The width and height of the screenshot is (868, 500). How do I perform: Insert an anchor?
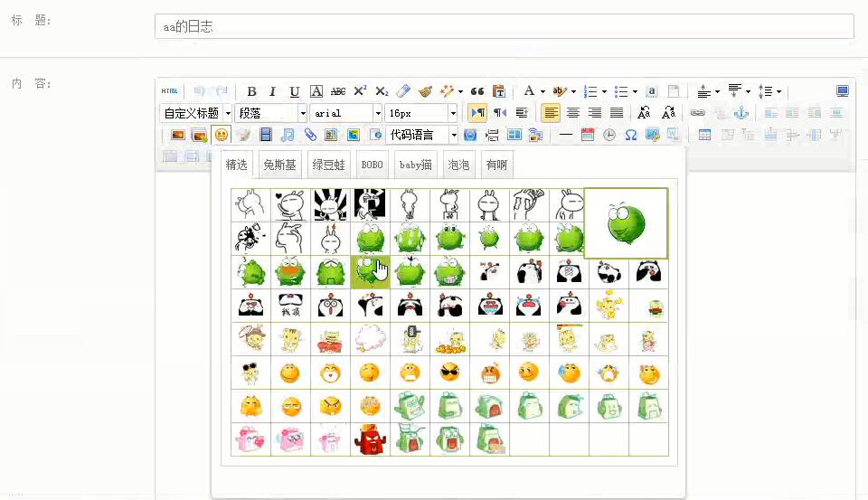coord(741,113)
